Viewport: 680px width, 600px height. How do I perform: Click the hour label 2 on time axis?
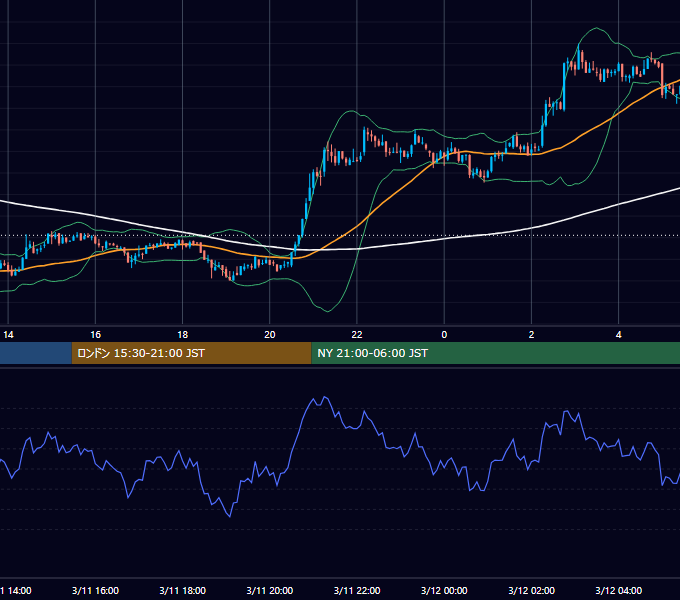point(531,335)
